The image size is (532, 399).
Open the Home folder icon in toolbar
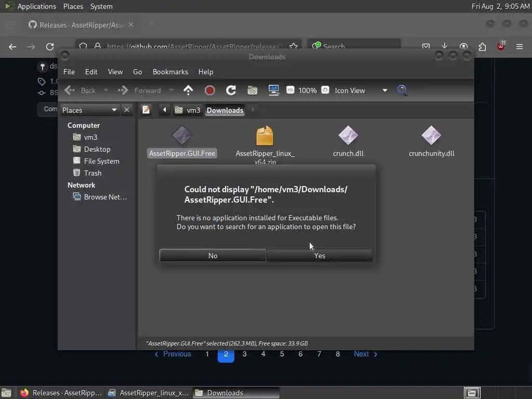252,90
